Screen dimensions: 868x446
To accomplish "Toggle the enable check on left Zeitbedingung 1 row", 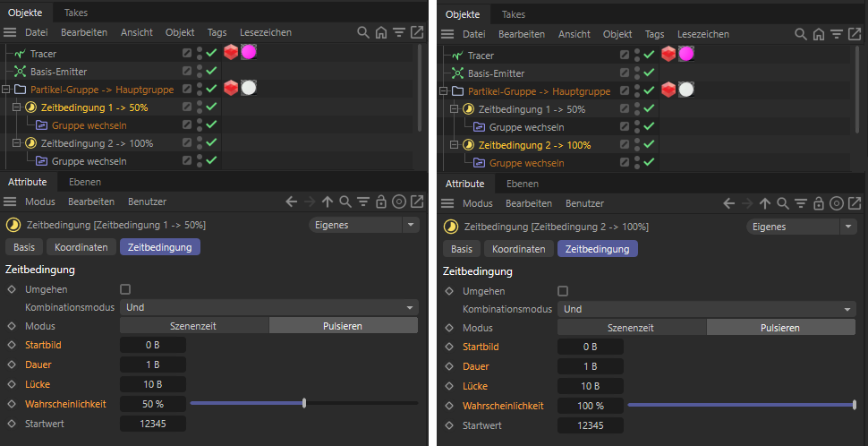I will click(x=211, y=107).
